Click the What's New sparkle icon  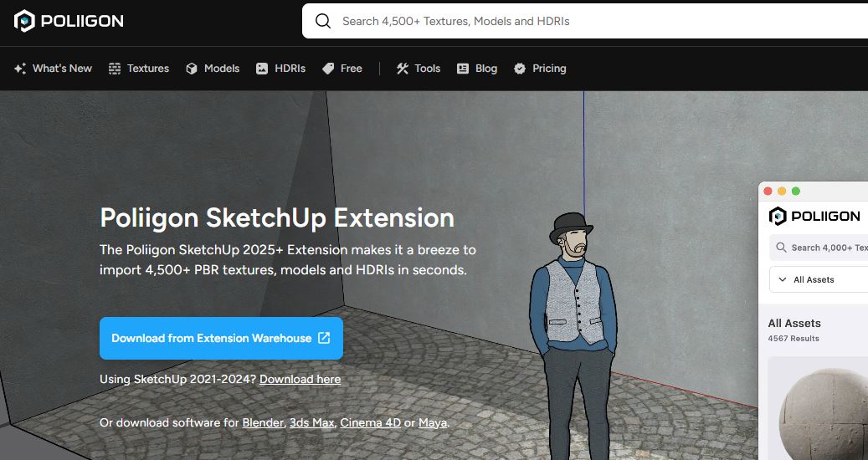(20, 69)
